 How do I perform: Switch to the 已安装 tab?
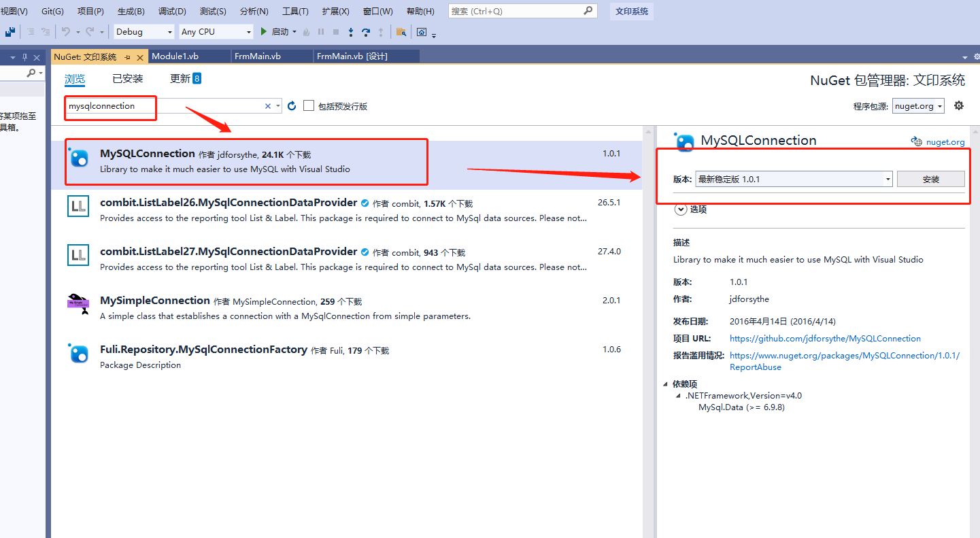pos(128,79)
